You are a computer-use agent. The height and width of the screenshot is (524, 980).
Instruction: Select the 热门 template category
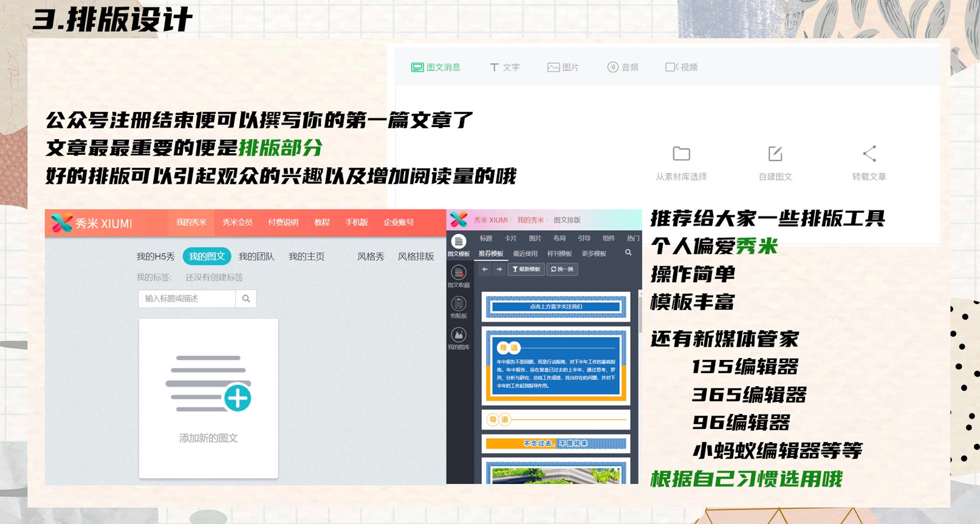click(632, 238)
